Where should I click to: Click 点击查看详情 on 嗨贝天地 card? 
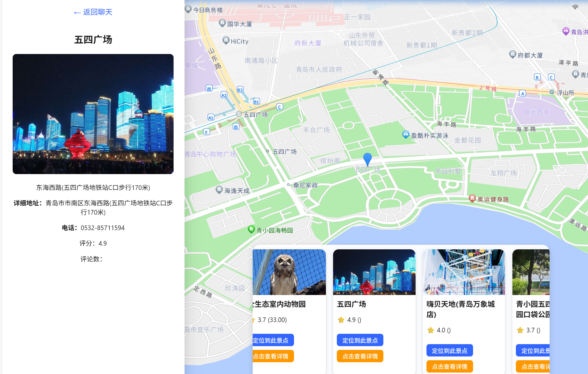pos(449,367)
